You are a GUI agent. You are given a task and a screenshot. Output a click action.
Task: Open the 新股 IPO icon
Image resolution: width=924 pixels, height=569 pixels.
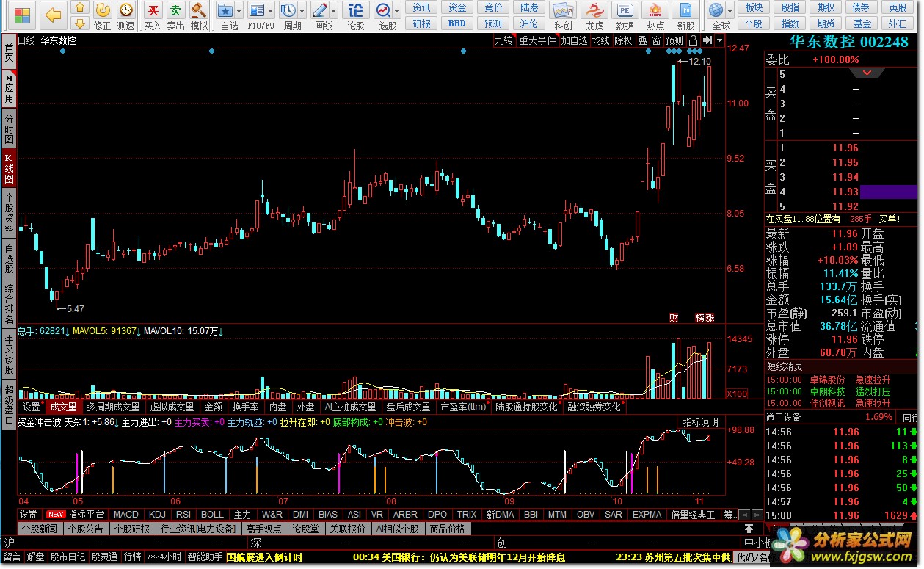tap(685, 10)
